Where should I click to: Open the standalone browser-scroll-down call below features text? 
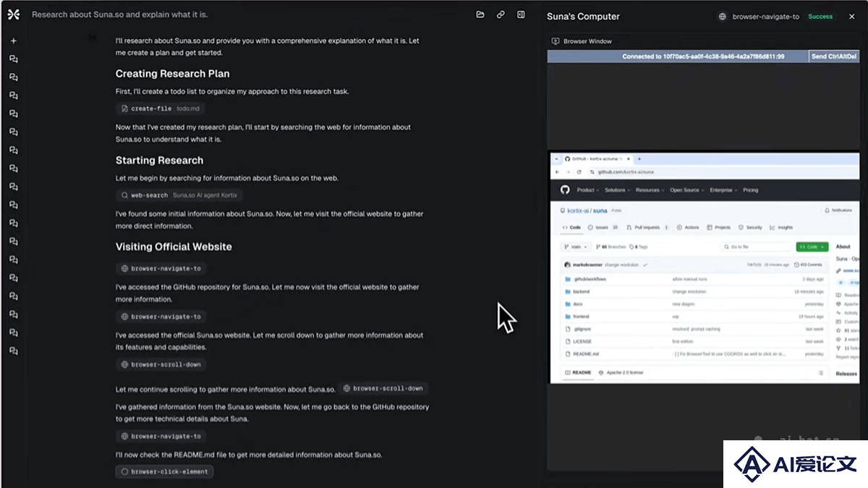tap(161, 364)
